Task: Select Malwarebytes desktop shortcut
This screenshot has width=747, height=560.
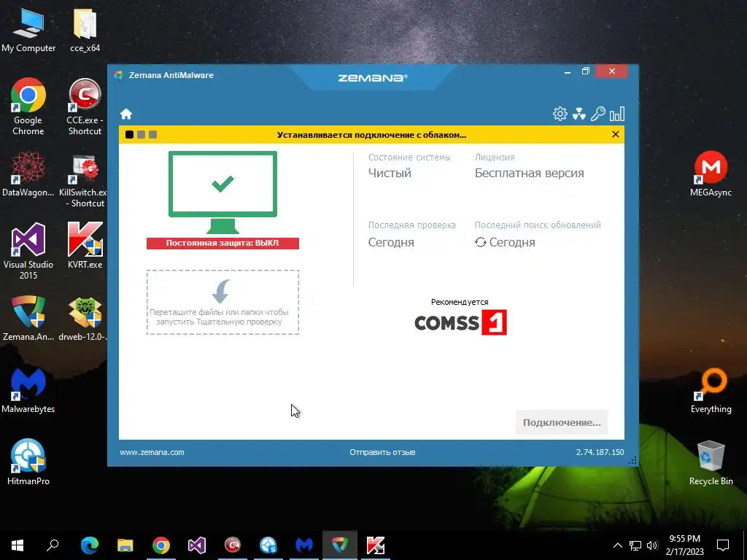Action: coord(28,391)
